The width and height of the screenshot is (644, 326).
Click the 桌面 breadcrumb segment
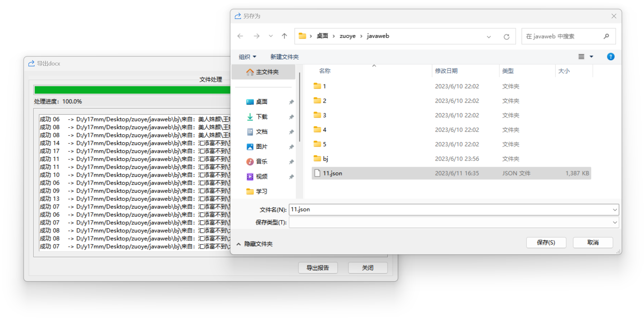point(322,36)
